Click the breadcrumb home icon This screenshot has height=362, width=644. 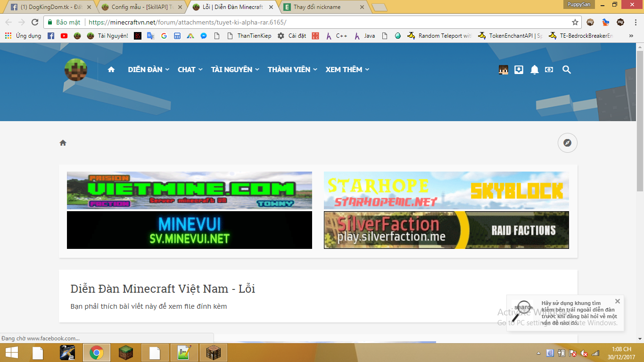63,143
